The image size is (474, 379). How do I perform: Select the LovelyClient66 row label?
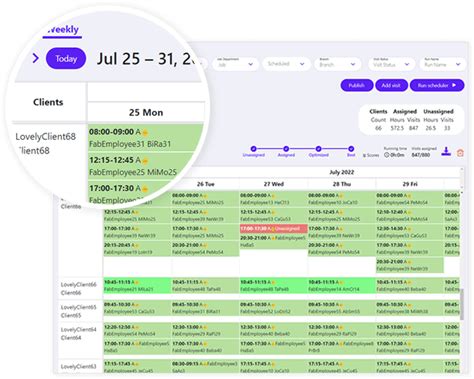click(78, 289)
